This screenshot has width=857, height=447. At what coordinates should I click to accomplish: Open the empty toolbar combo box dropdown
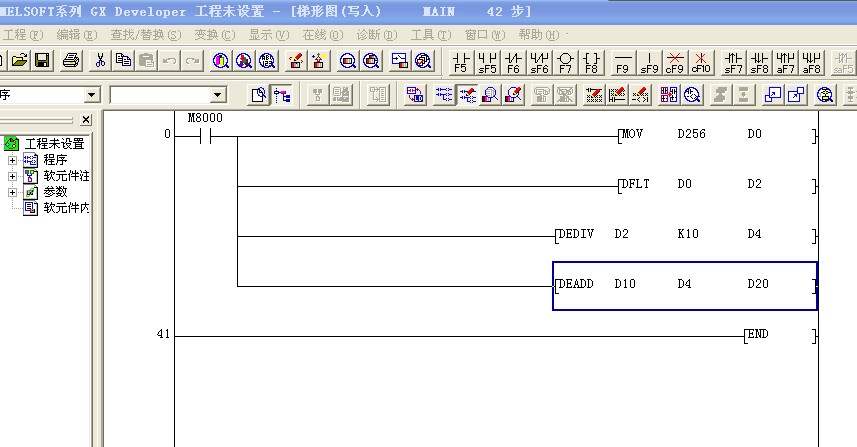point(219,95)
